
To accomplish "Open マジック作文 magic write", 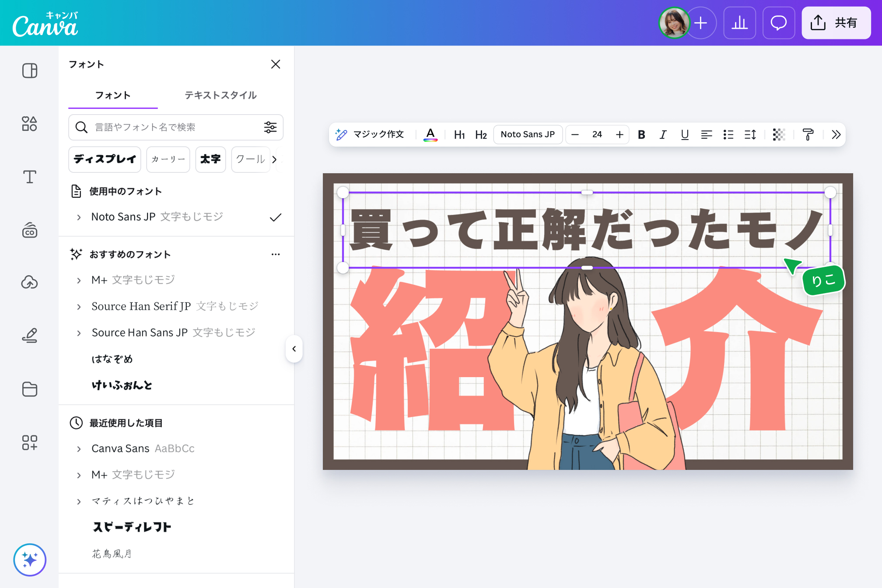I will (369, 135).
